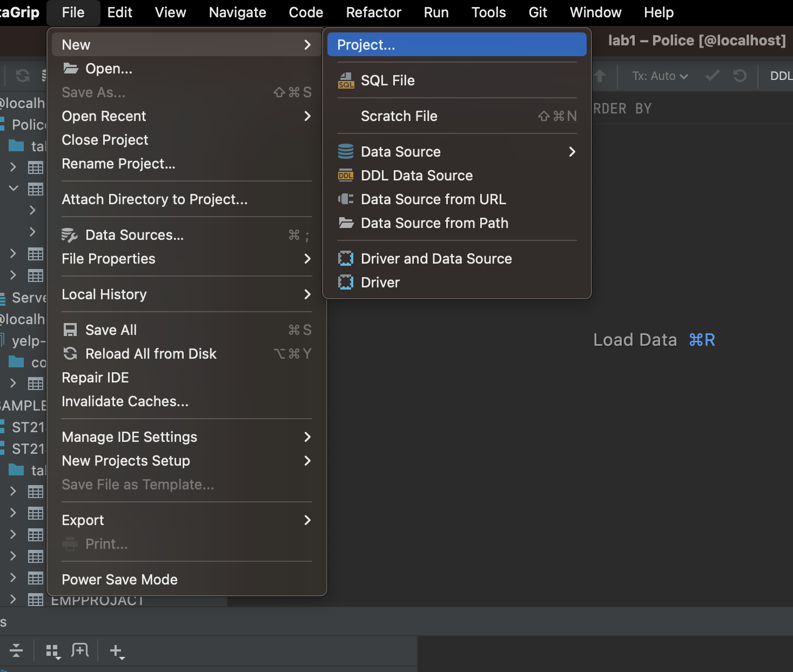Select Repair IDE

(187, 378)
